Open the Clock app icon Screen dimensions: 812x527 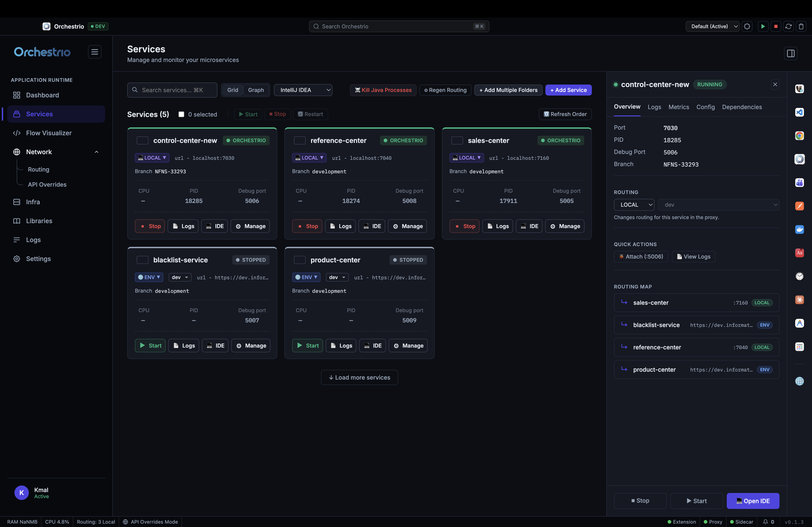coord(799,276)
